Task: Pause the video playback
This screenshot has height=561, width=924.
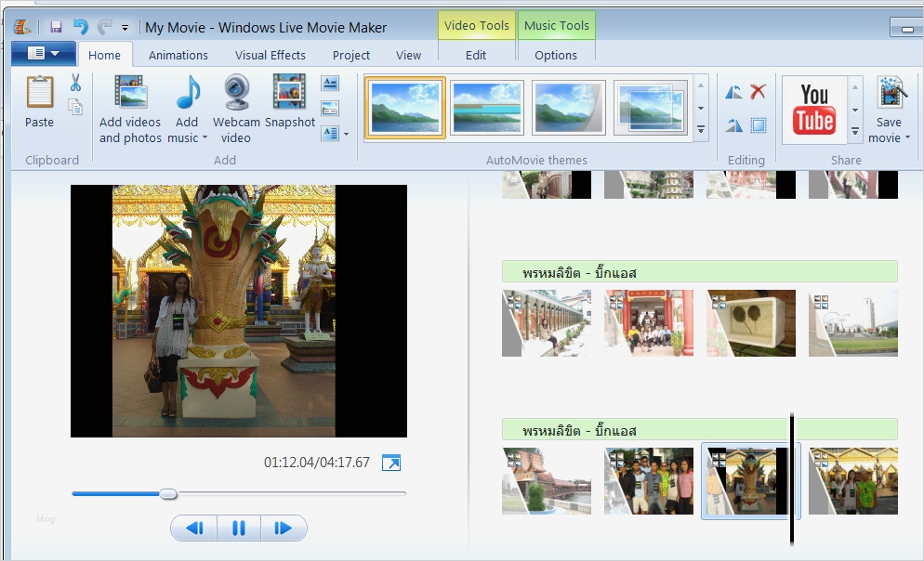Action: click(239, 528)
